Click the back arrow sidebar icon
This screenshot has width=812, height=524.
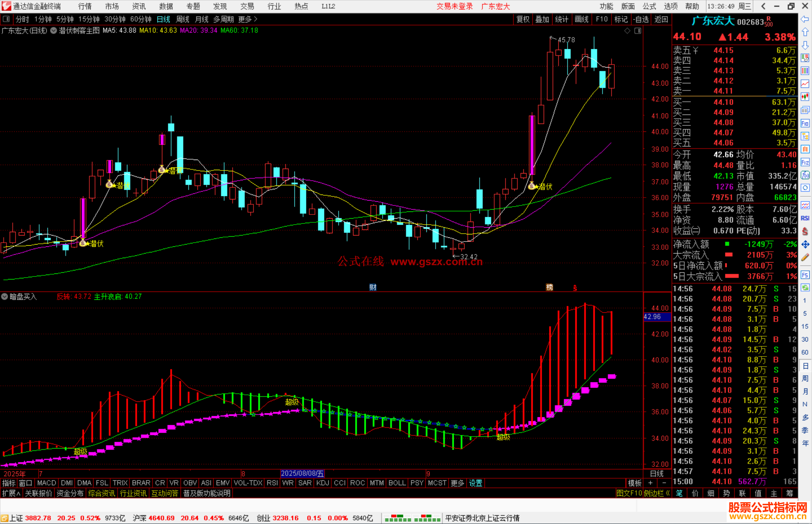pyautogui.click(x=805, y=19)
